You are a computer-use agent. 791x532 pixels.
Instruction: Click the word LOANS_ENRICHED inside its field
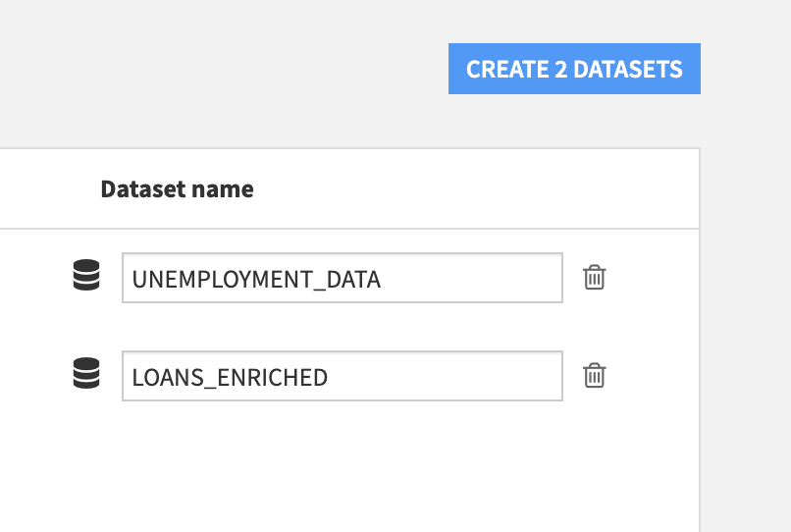tap(230, 377)
